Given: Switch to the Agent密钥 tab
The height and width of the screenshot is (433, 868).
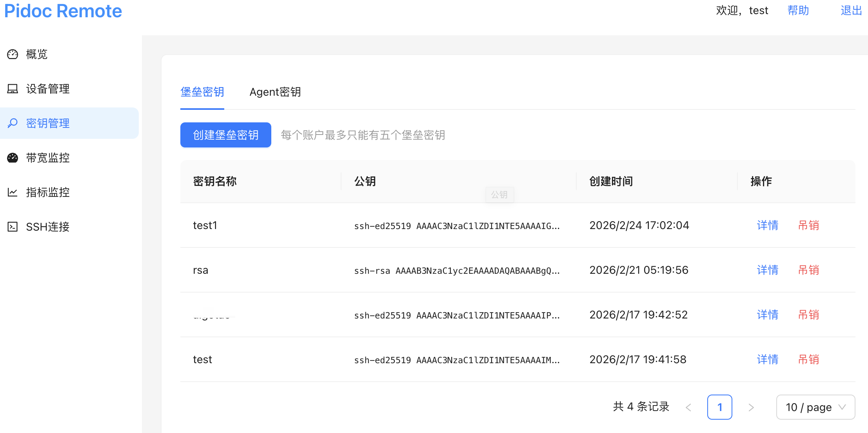Looking at the screenshot, I should tap(275, 92).
